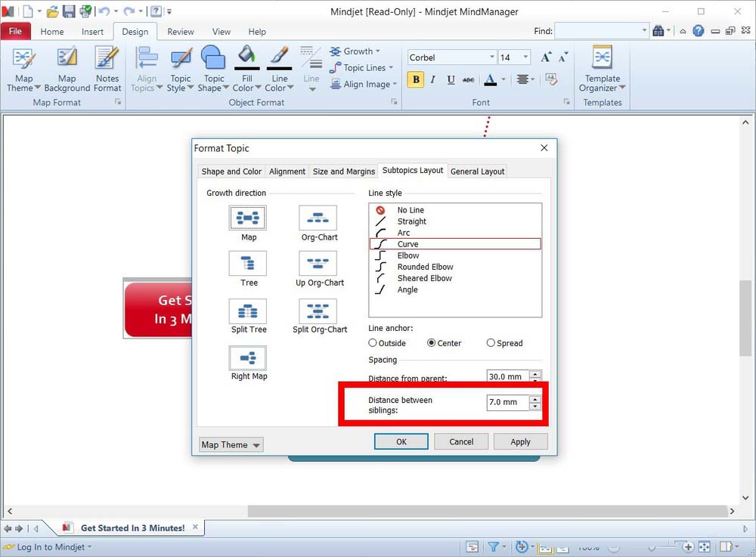Click Log In to Mindjet

[48, 547]
